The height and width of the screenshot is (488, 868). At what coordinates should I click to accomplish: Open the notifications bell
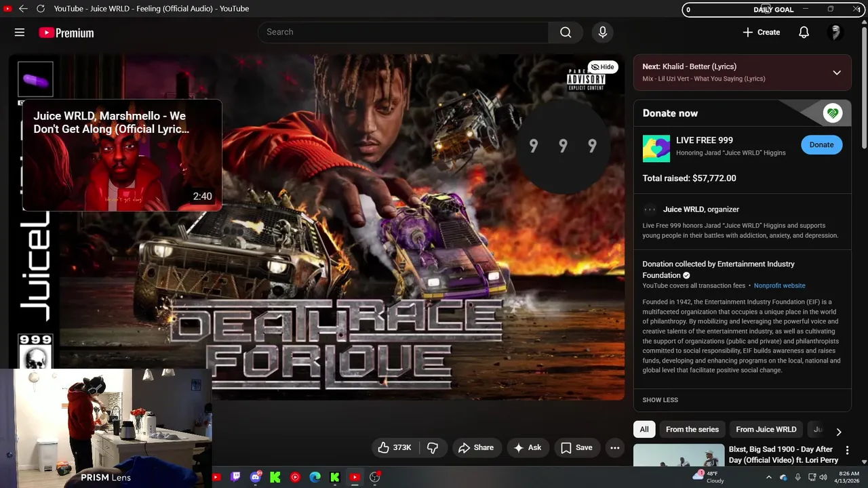pyautogui.click(x=804, y=33)
